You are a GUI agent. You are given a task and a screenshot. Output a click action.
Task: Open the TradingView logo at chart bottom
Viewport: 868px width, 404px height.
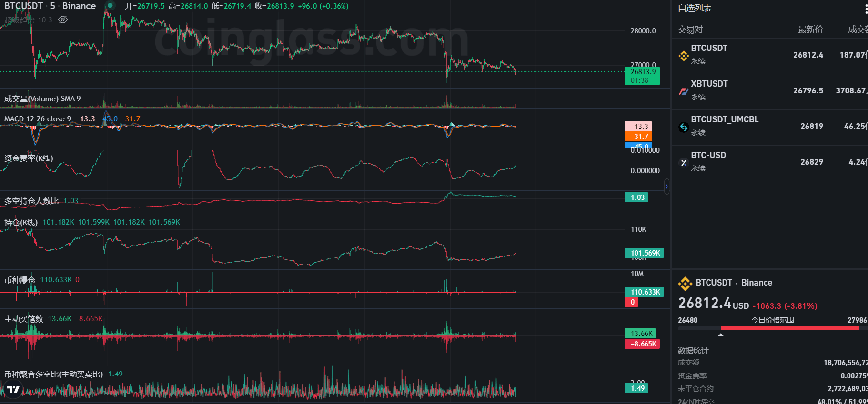[13, 389]
